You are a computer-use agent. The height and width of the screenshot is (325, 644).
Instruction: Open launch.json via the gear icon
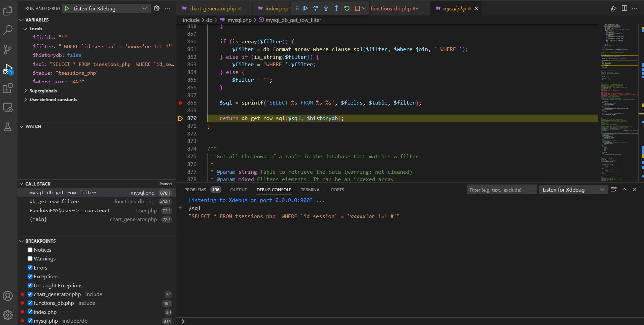[156, 8]
